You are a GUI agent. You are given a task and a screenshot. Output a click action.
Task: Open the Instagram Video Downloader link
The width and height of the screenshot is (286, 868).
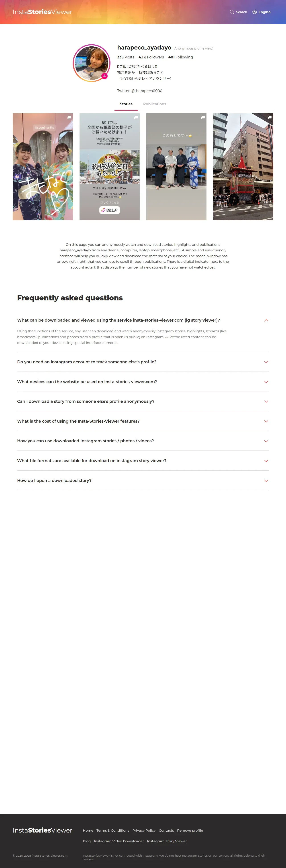[x=119, y=841]
